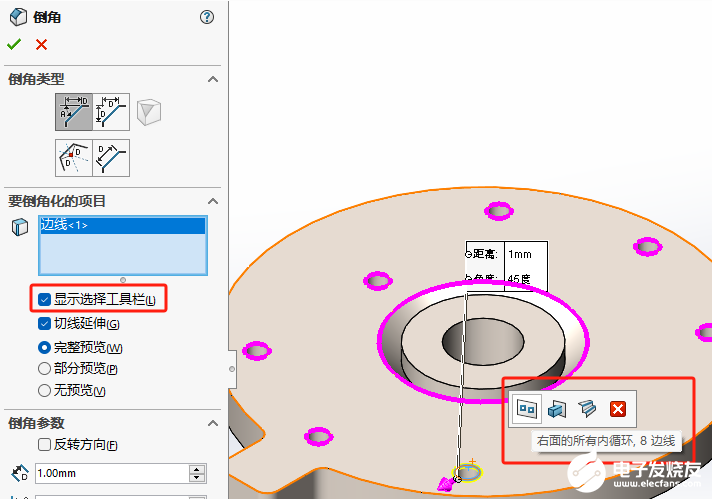Click the 1.00mm distance input field
This screenshot has width=712, height=499.
[x=112, y=473]
